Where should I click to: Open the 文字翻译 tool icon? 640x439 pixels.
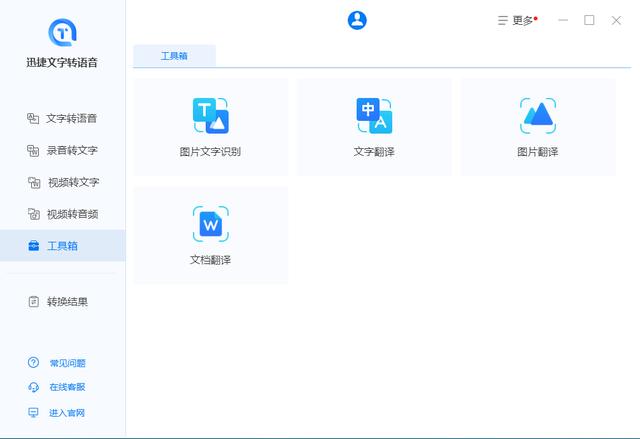(374, 116)
